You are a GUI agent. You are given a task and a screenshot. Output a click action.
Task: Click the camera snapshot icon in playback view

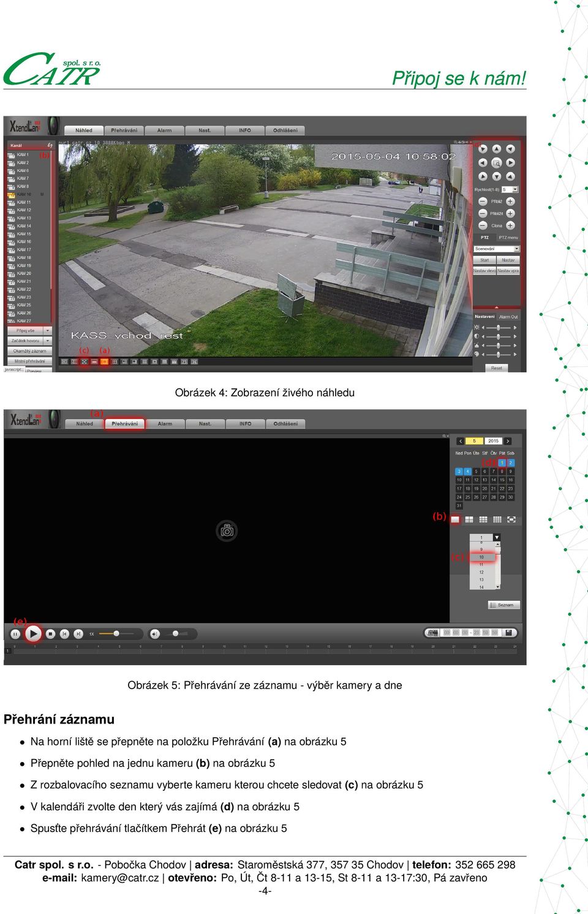coord(227,531)
